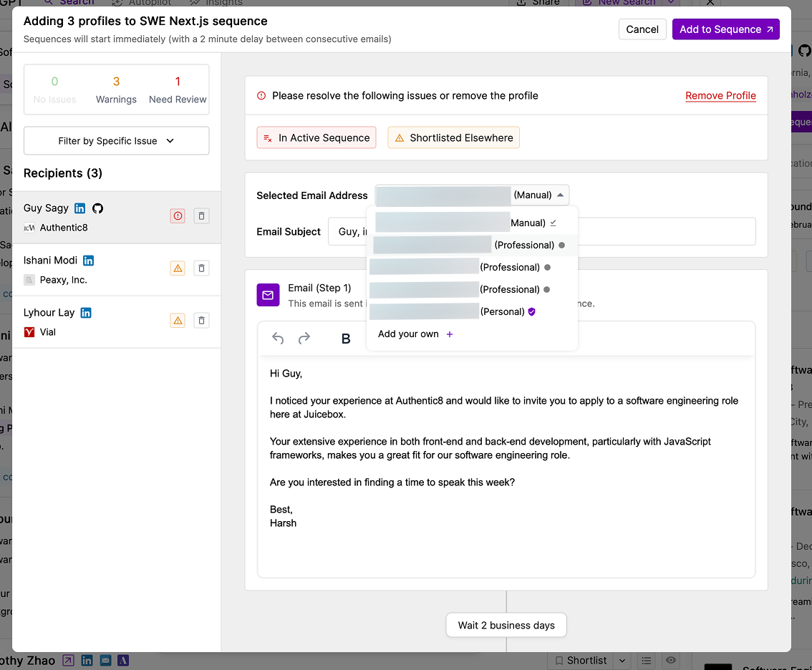Screen dimensions: 812x670
Task: Click the In Active Sequence tag
Action: [x=316, y=137]
